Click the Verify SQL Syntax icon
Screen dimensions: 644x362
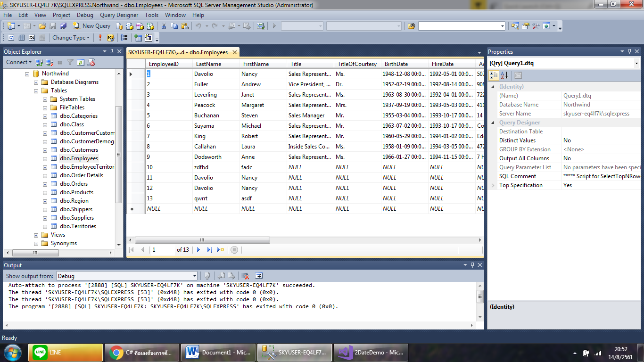click(110, 38)
